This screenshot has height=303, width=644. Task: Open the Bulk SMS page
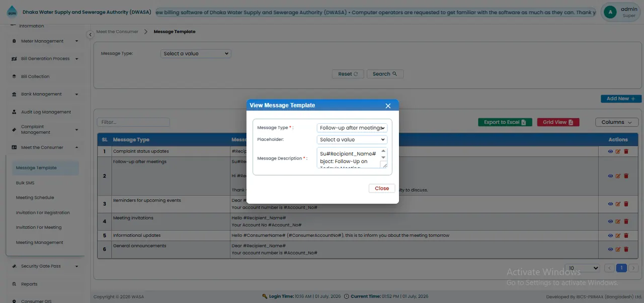[x=25, y=183]
